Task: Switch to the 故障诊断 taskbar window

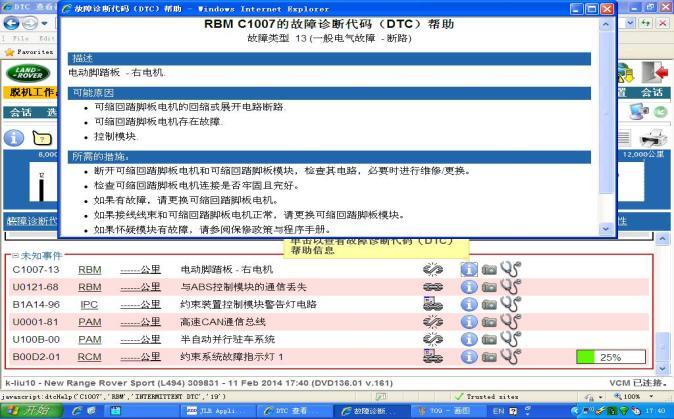Action: click(370, 411)
